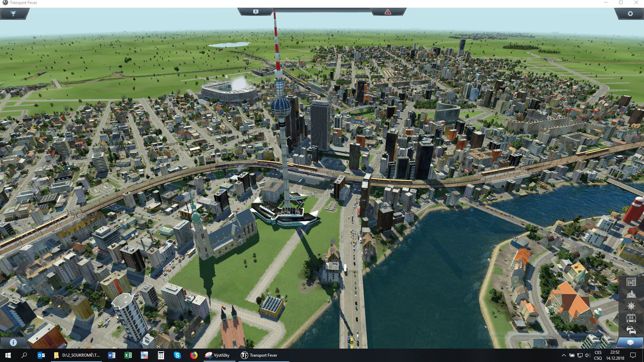Toggle the ship navigation layer
644x362 pixels.
[631, 306]
